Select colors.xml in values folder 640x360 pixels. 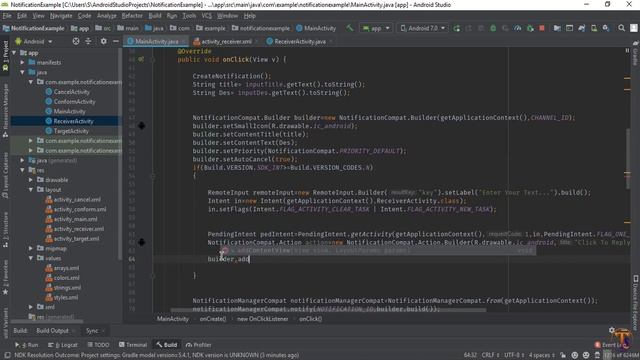67,278
